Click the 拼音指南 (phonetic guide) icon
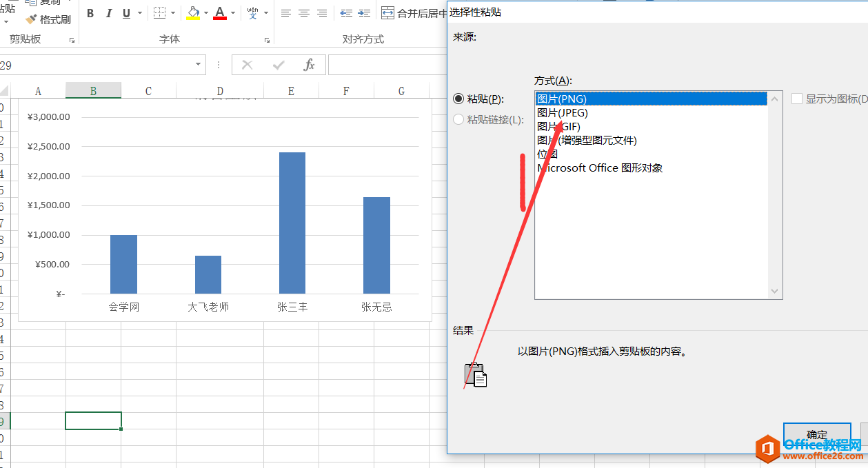Viewport: 868px width, 468px height. pos(253,13)
